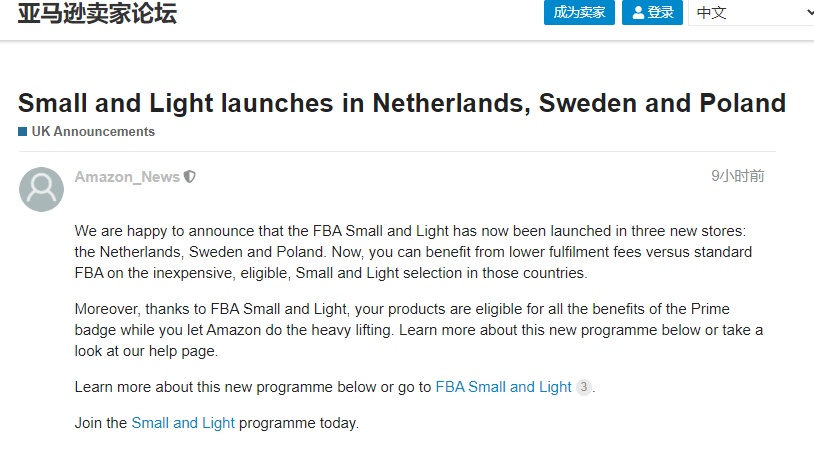Open the Amazon_News user profile name
This screenshot has width=814, height=453.
tap(127, 177)
